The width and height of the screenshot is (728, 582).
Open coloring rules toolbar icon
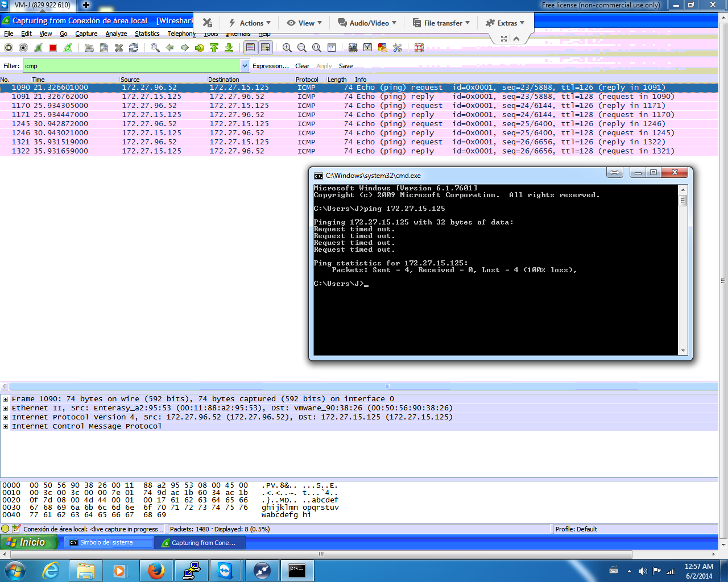coord(382,48)
